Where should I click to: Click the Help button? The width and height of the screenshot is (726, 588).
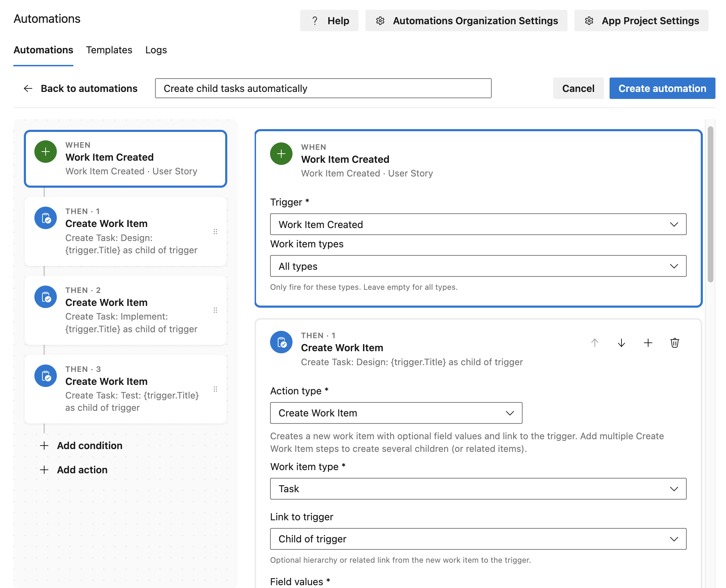click(329, 21)
